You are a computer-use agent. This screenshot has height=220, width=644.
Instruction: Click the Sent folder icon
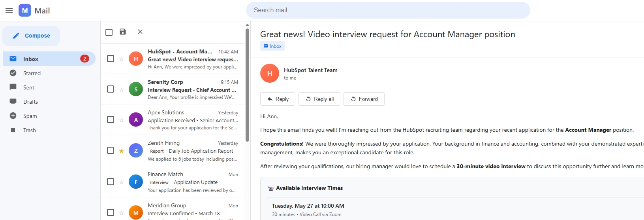[x=13, y=87]
